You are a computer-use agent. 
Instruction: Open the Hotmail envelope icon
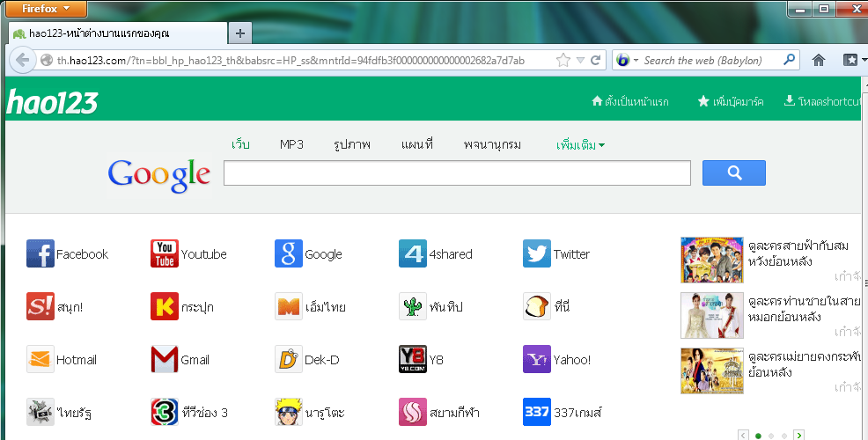[x=40, y=359]
